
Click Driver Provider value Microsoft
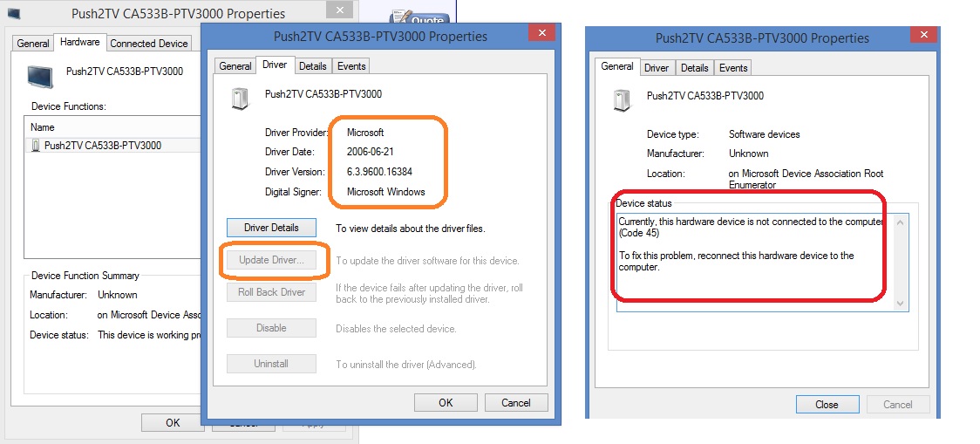[x=365, y=133]
